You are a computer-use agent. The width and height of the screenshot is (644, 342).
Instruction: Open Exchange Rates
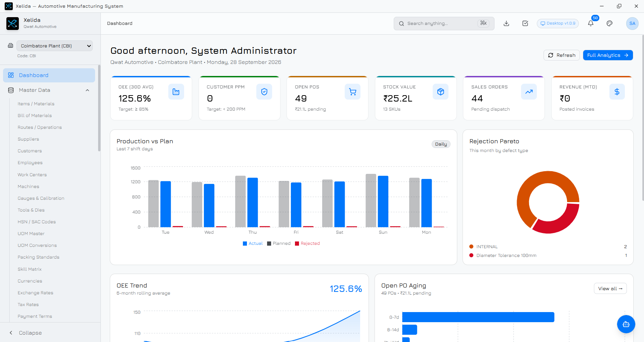[35, 293]
